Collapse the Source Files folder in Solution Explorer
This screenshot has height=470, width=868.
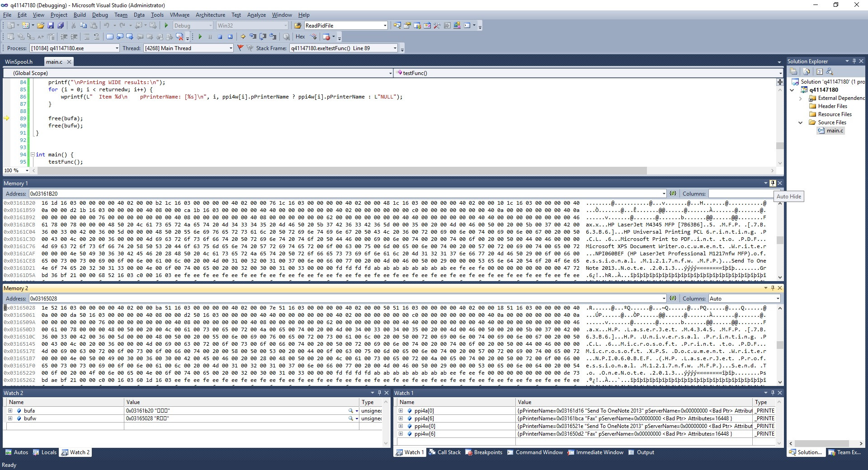coord(801,122)
